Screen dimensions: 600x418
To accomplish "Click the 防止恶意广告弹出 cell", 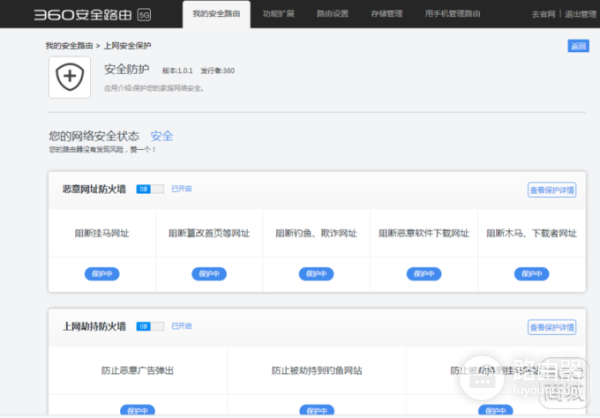I will (138, 370).
